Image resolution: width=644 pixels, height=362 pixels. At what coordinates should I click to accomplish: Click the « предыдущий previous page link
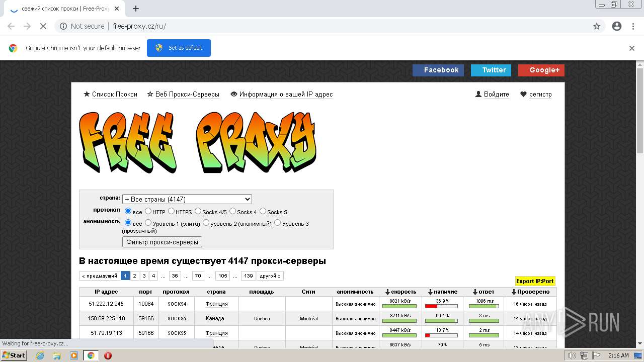pos(100,276)
